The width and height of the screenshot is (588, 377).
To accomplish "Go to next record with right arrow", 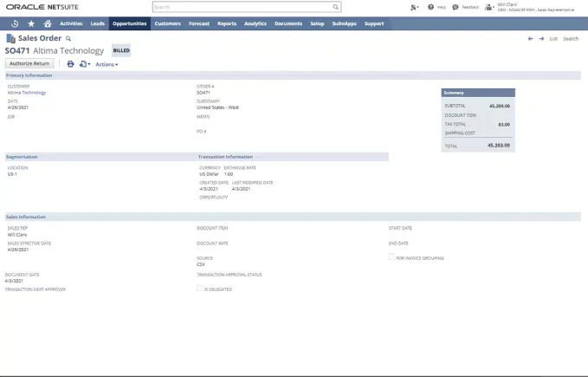I will coord(541,39).
